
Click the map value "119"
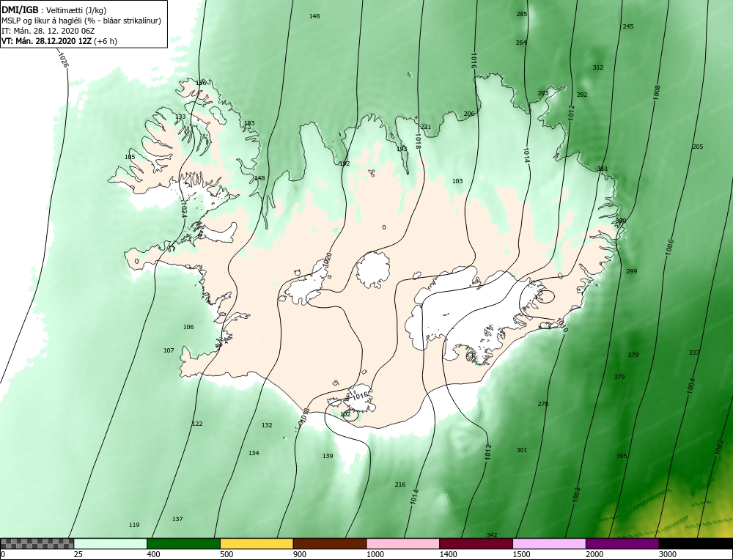pyautogui.click(x=134, y=525)
